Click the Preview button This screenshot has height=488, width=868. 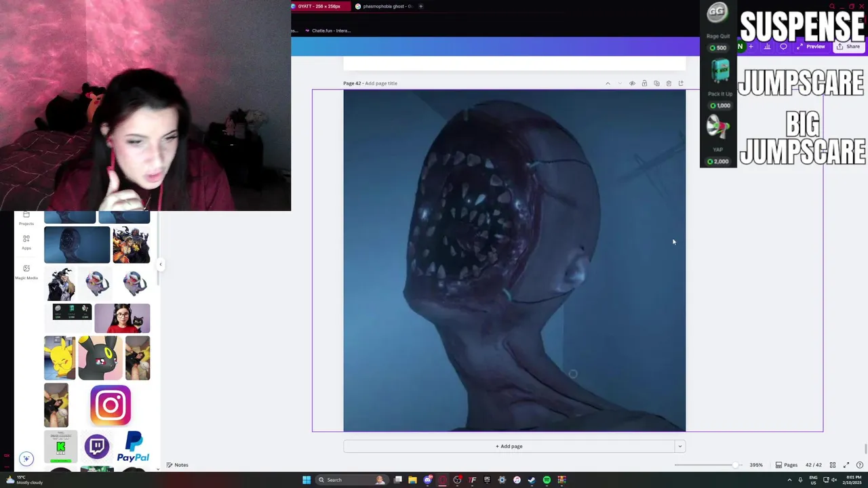tap(811, 47)
